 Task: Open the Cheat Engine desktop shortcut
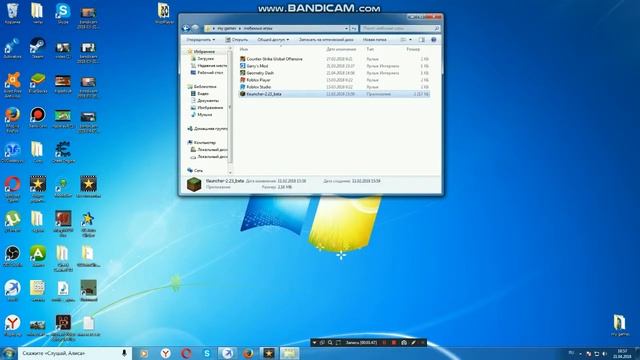pyautogui.click(x=63, y=152)
